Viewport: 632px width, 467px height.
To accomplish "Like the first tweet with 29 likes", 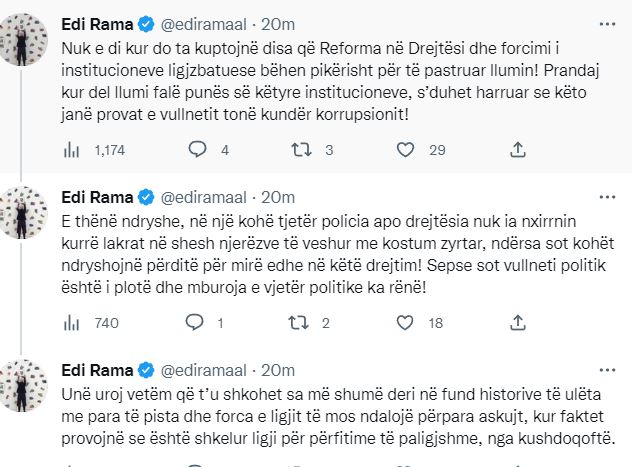I will pos(405,150).
